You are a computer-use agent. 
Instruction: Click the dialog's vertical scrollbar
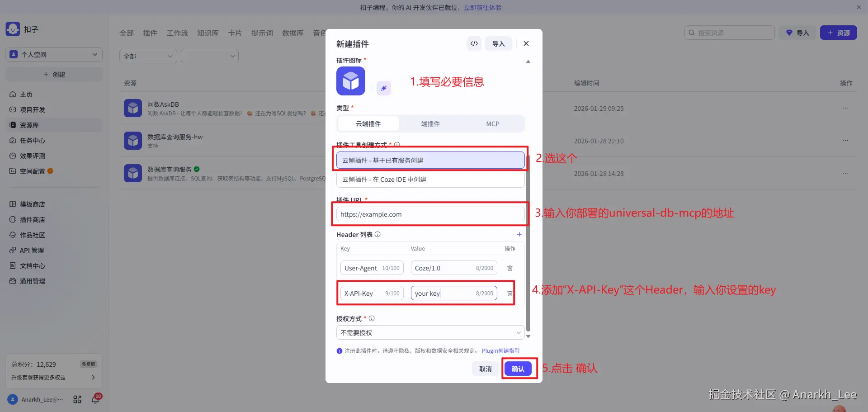(x=528, y=244)
